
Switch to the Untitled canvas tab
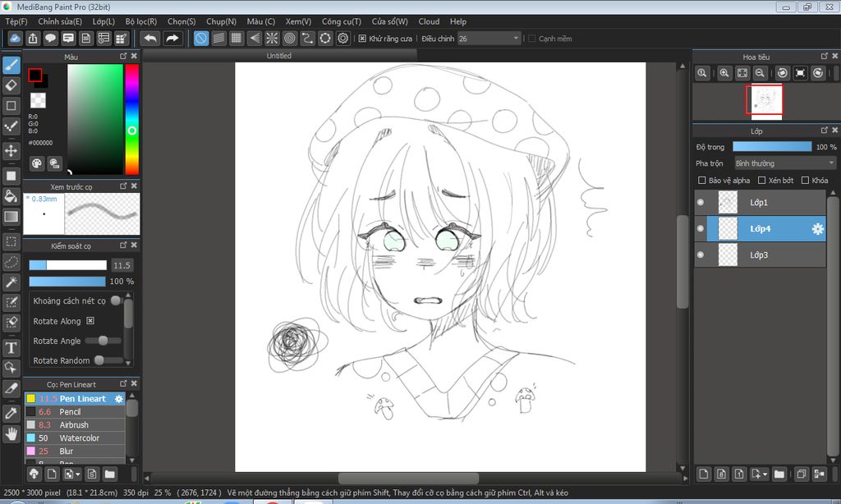point(279,56)
